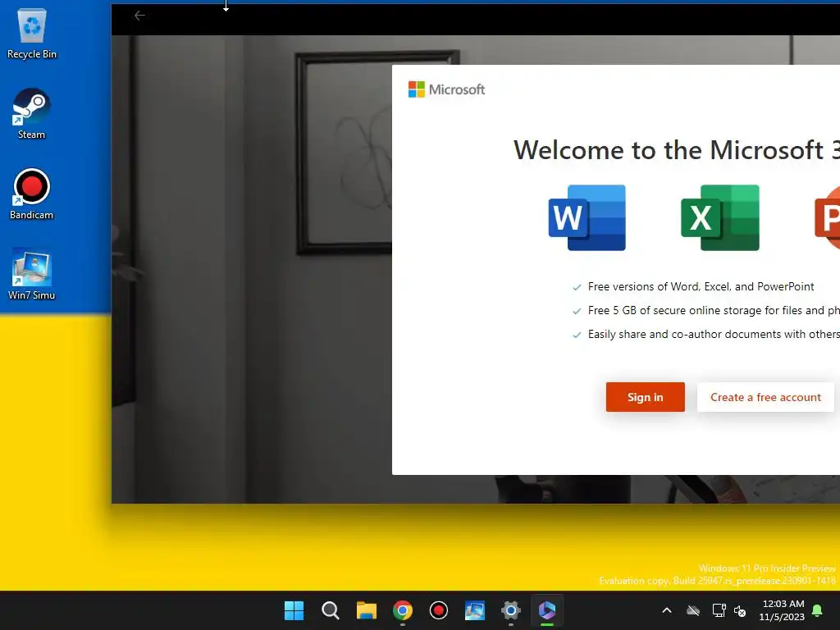This screenshot has width=840, height=630.
Task: Click the Microsoft logo in the welcome dialog
Action: (x=446, y=89)
